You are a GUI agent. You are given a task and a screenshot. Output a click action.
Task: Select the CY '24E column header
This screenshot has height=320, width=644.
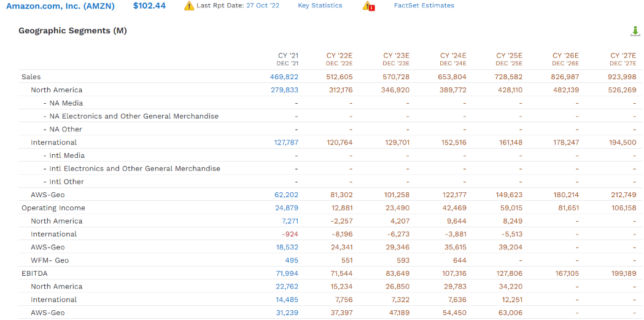[x=453, y=59]
